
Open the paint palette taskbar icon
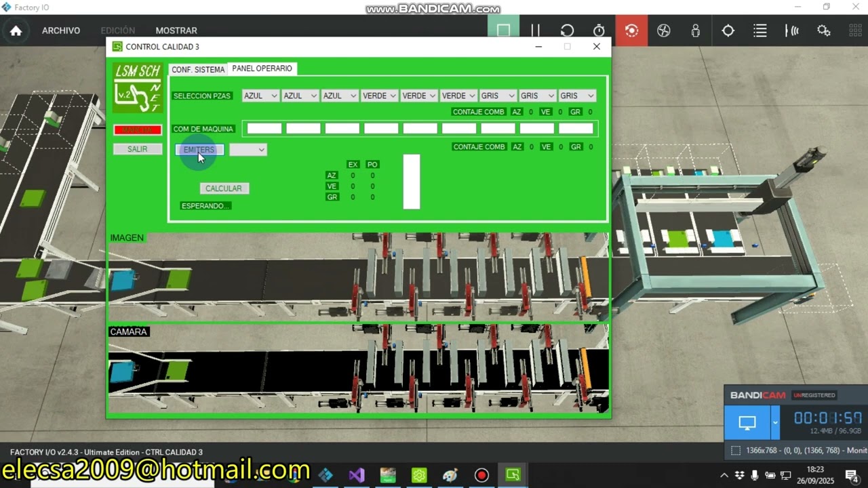click(450, 475)
